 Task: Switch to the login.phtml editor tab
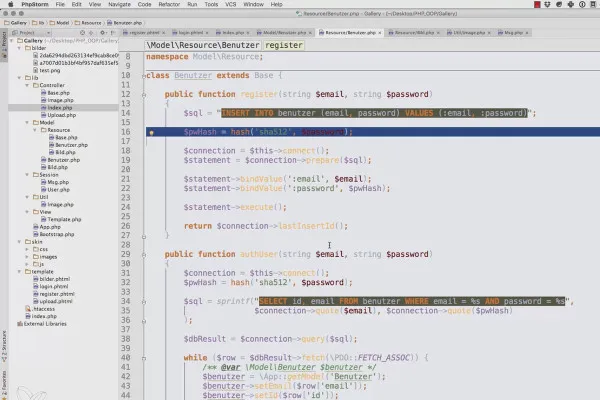tap(190, 33)
